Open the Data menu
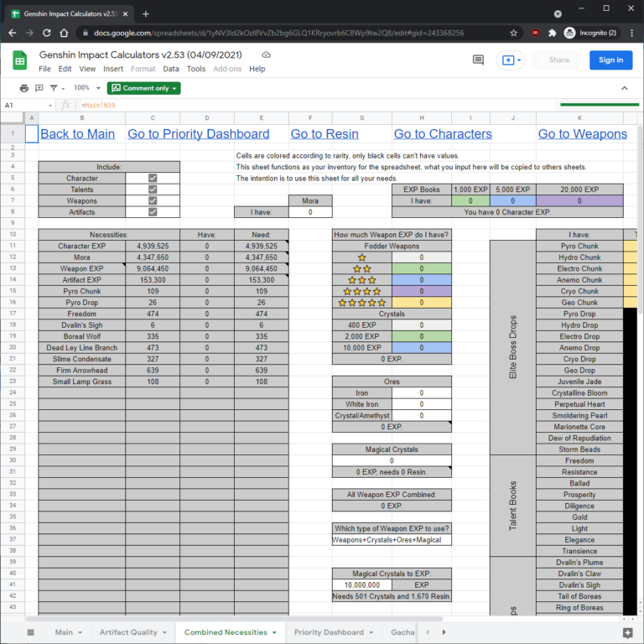Image resolution: width=644 pixels, height=644 pixels. (x=171, y=69)
